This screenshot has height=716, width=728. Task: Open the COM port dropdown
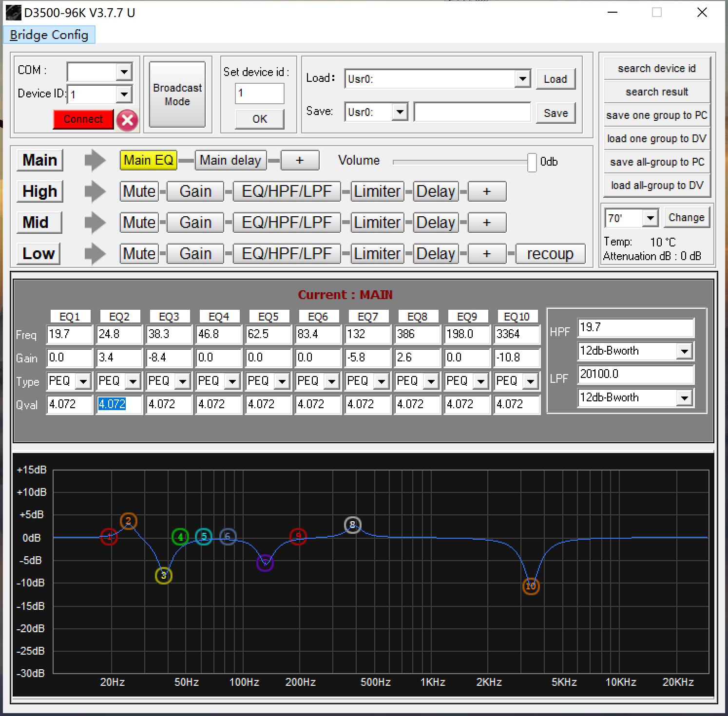click(x=124, y=72)
